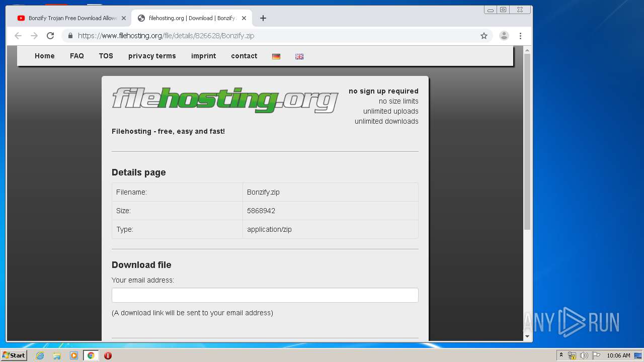The height and width of the screenshot is (362, 644).
Task: Click the Details page heading
Action: point(139,172)
